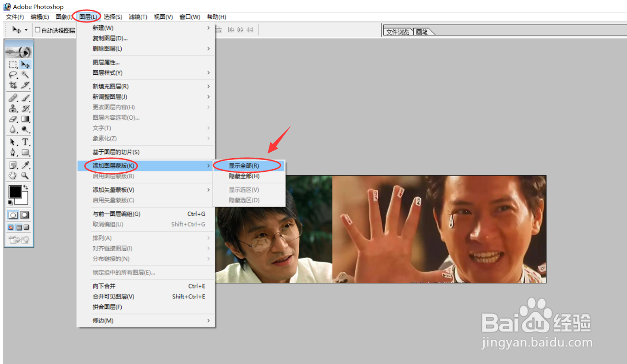Select the Pen tool
Viewport: 627px width, 364px height.
point(13,153)
